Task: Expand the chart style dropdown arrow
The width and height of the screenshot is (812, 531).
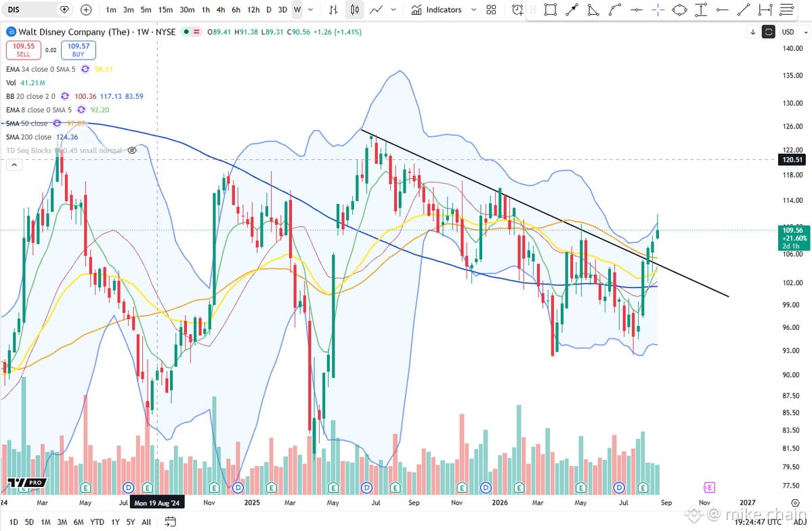Action: (x=393, y=9)
